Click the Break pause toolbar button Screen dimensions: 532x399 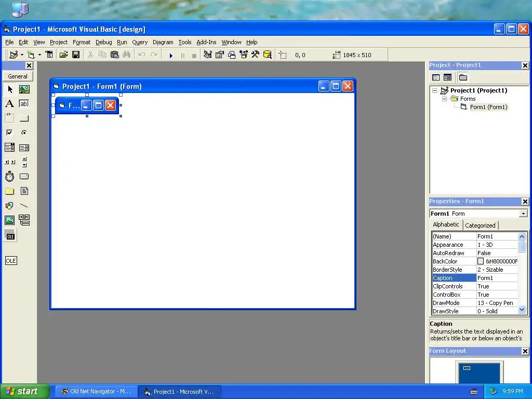[x=183, y=55]
